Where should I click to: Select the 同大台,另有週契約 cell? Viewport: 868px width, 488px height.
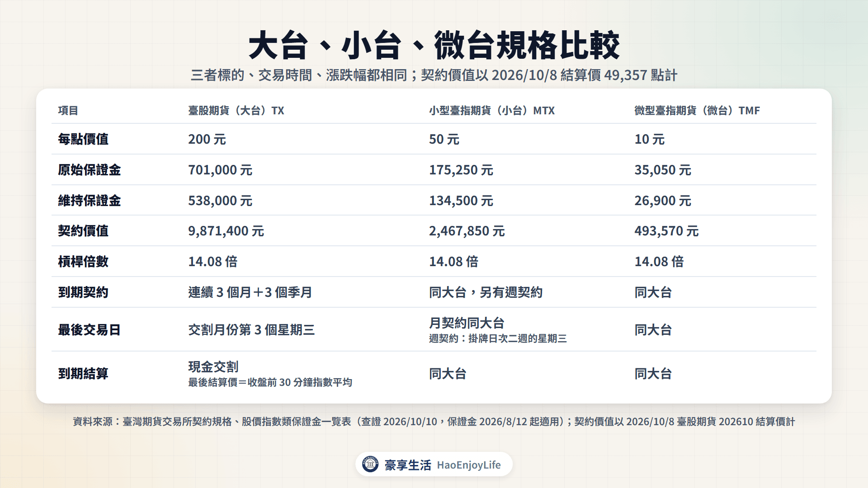click(x=486, y=292)
